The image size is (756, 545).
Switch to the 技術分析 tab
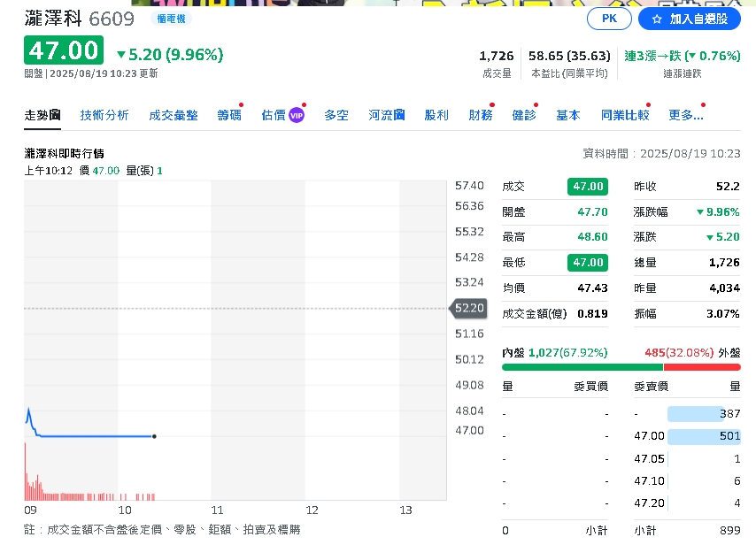coord(104,114)
